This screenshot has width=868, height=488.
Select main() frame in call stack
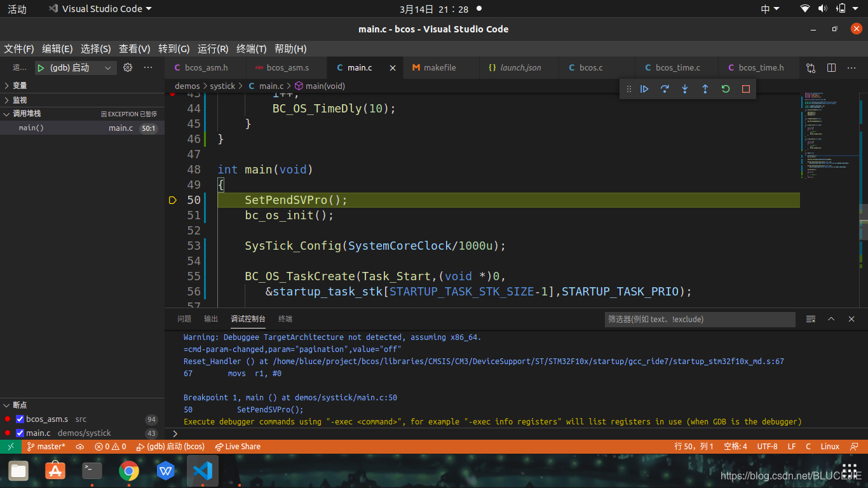tap(82, 128)
